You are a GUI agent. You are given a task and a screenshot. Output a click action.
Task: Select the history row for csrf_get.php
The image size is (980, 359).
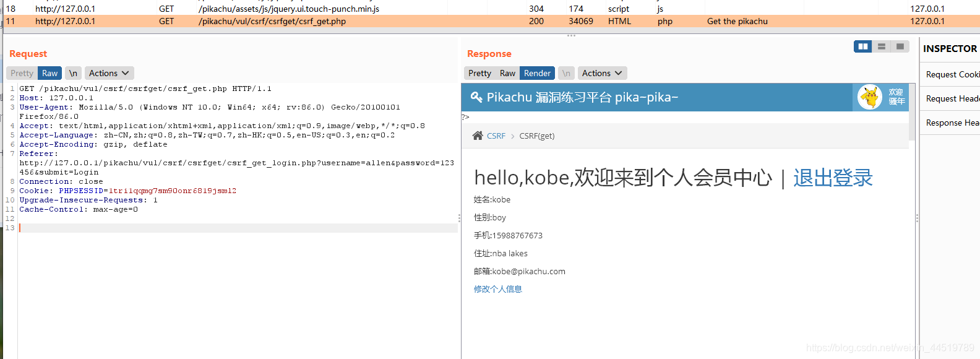490,21
